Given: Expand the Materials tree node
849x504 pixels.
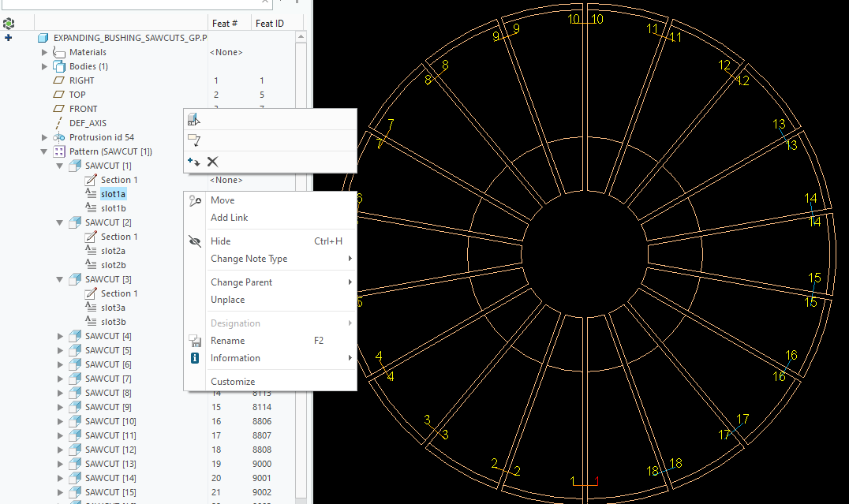Looking at the screenshot, I should click(x=43, y=51).
